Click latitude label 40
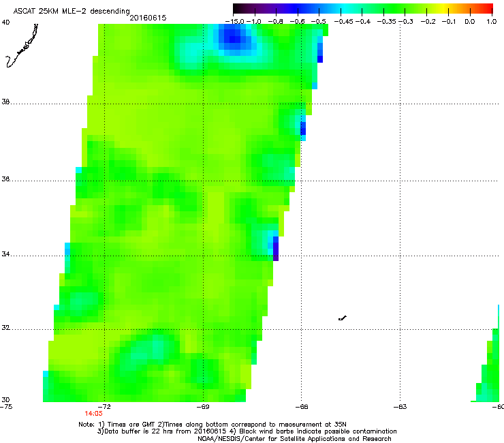The width and height of the screenshot is (504, 443). pos(5,22)
